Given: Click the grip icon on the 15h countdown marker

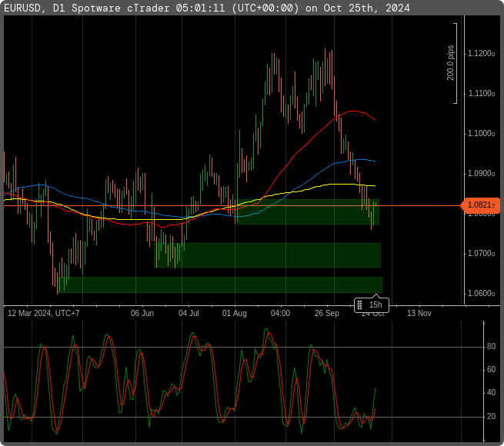Looking at the screenshot, I should pos(360,305).
